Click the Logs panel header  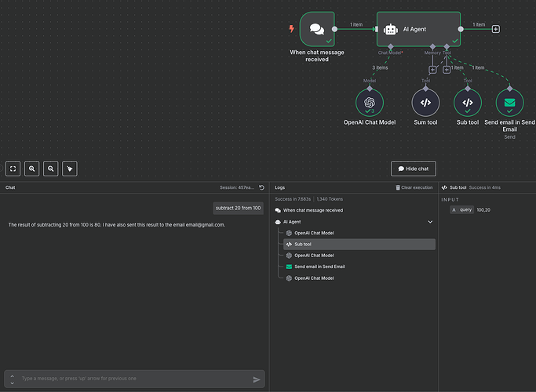pyautogui.click(x=279, y=187)
